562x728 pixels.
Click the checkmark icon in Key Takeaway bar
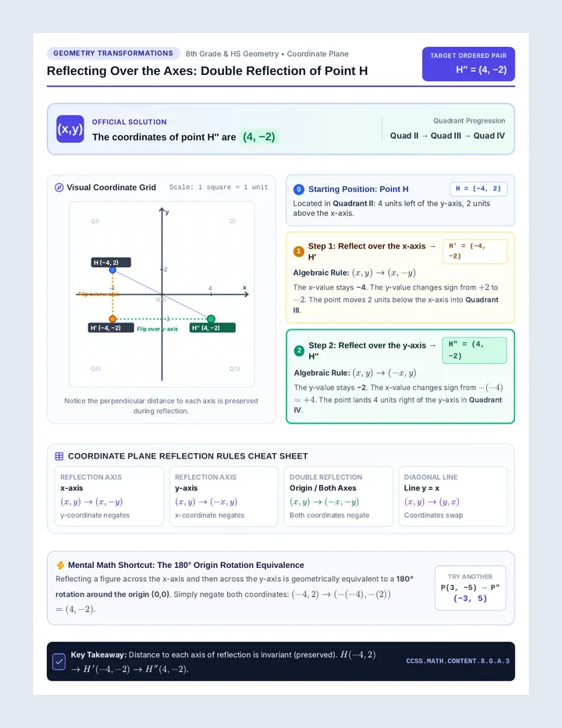59,662
